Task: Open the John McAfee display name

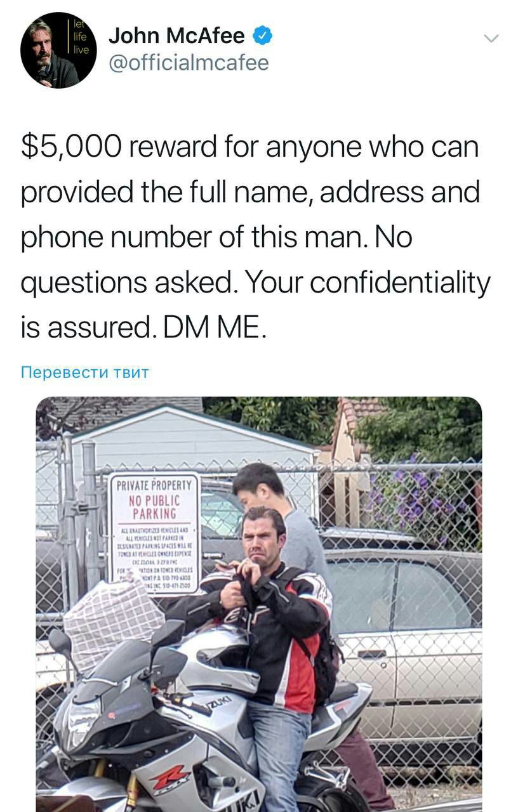Action: [176, 36]
